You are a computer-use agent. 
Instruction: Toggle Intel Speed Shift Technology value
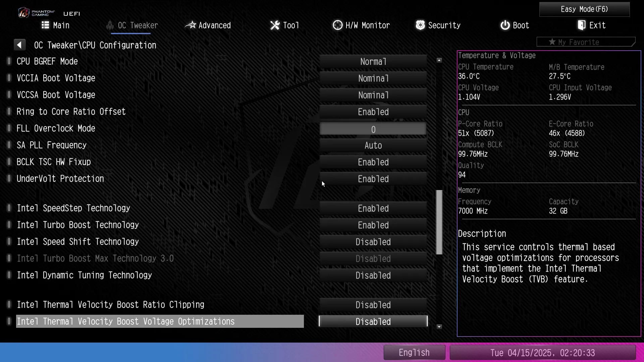(373, 242)
